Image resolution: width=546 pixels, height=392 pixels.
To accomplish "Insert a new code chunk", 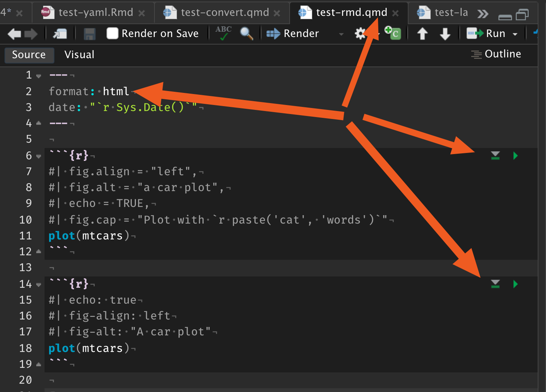I will point(393,33).
